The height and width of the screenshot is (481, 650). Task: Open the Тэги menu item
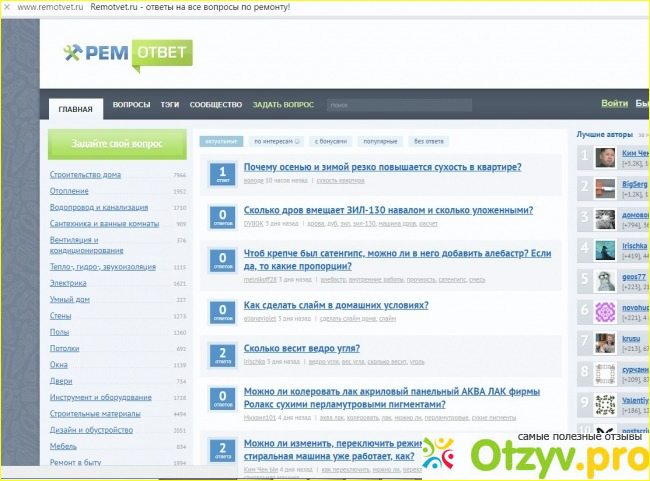[x=170, y=105]
